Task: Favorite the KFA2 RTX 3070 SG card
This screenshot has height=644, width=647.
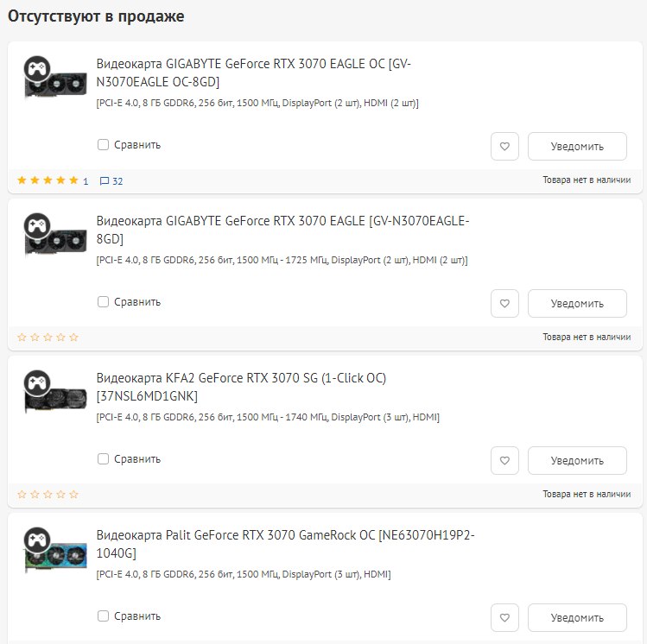Action: pyautogui.click(x=504, y=460)
